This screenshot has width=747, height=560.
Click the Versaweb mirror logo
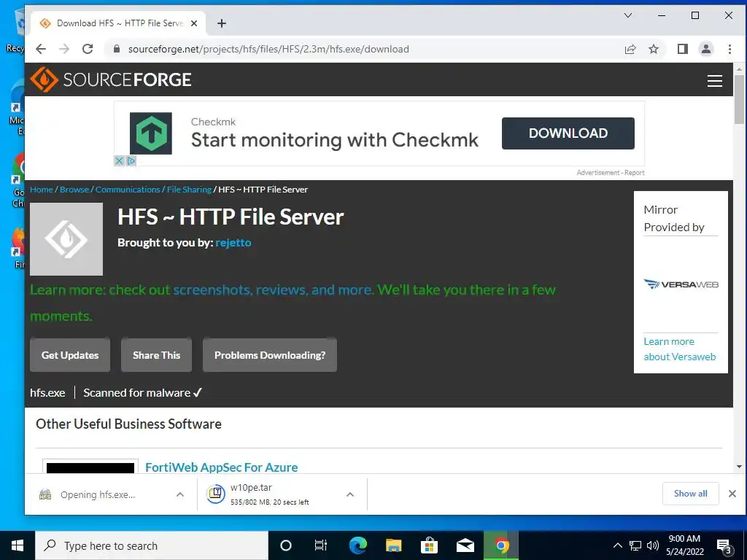[681, 284]
